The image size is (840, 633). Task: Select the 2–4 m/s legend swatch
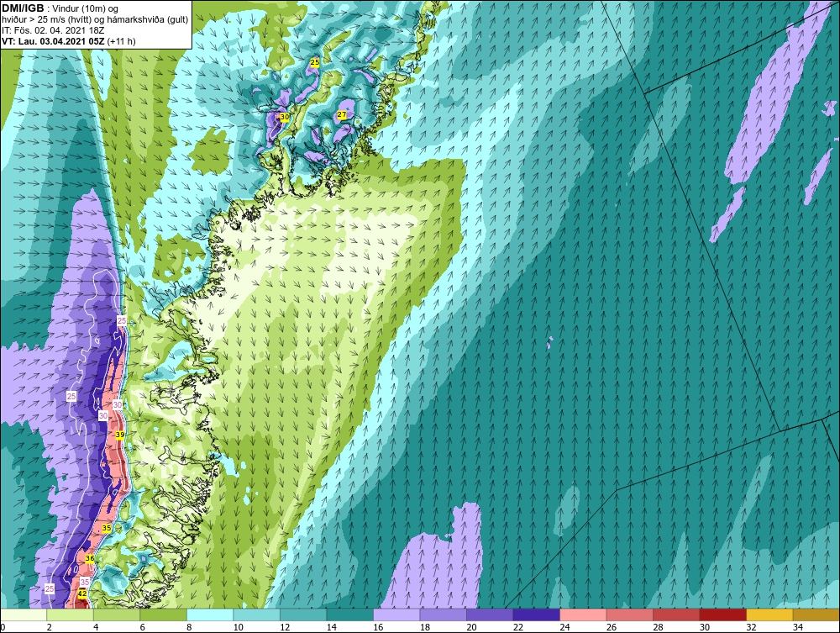pyautogui.click(x=71, y=615)
